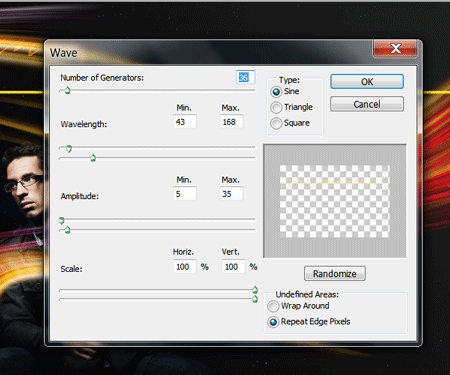This screenshot has width=450, height=375.
Task: Click the Wavelength Min. input field
Action: [x=185, y=122]
